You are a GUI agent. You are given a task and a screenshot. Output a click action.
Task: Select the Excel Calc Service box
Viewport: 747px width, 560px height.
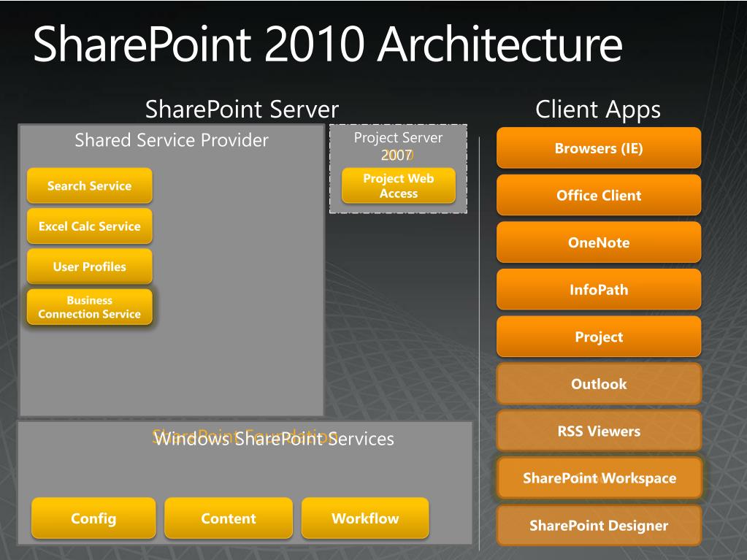click(90, 226)
